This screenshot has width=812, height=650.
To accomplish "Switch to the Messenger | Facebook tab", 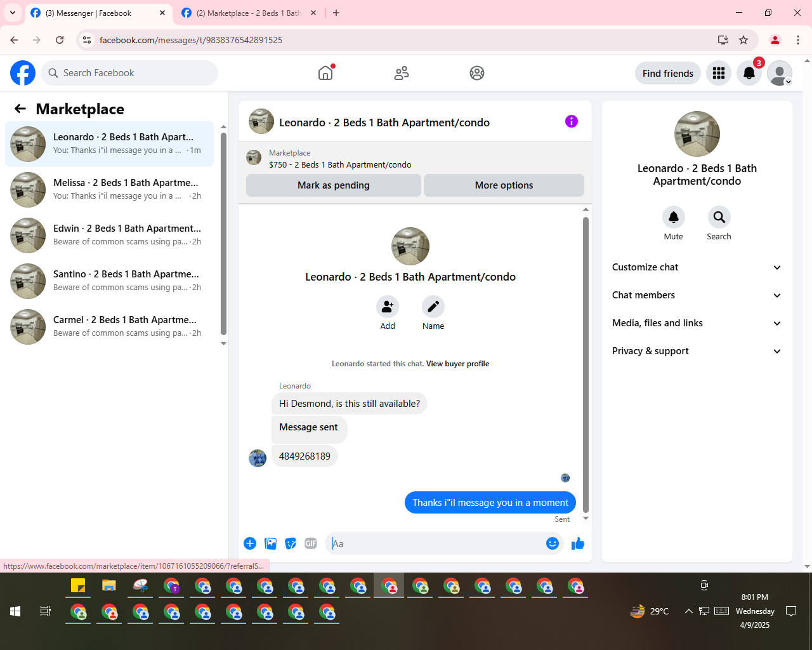I will coord(98,13).
